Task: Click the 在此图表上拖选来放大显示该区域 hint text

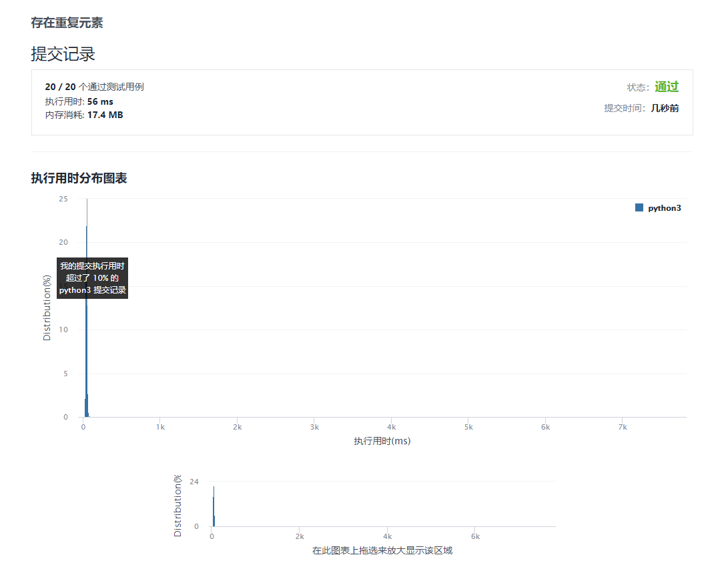Action: [x=382, y=550]
